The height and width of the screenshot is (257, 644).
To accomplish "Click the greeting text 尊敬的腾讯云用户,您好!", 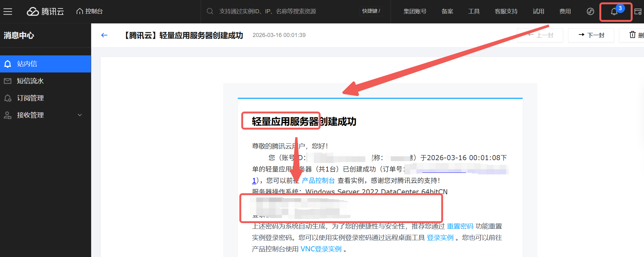I will pyautogui.click(x=290, y=146).
